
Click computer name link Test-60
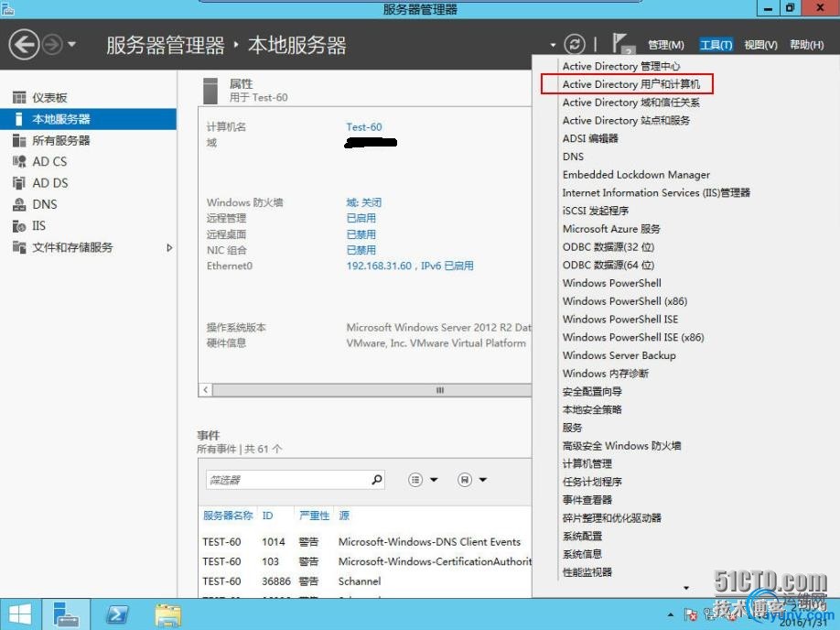(x=364, y=127)
